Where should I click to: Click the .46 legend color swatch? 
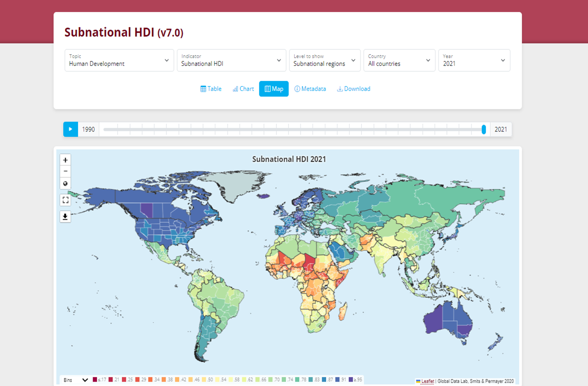point(190,380)
